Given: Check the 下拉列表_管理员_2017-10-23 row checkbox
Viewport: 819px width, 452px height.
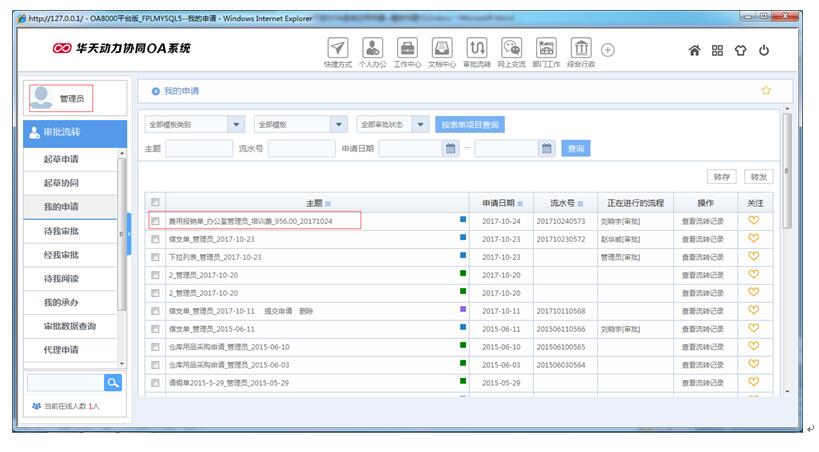Looking at the screenshot, I should pyautogui.click(x=155, y=257).
